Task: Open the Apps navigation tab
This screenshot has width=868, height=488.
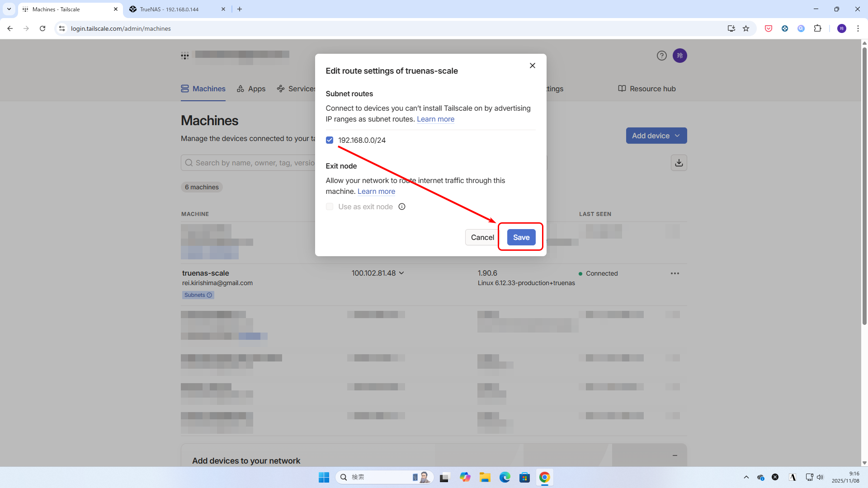Action: coord(251,89)
